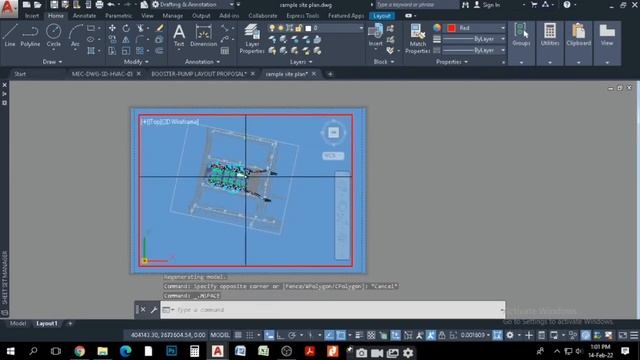Activate the Rotate tool in Modify panel
640x360 pixels.
pyautogui.click(x=126, y=28)
